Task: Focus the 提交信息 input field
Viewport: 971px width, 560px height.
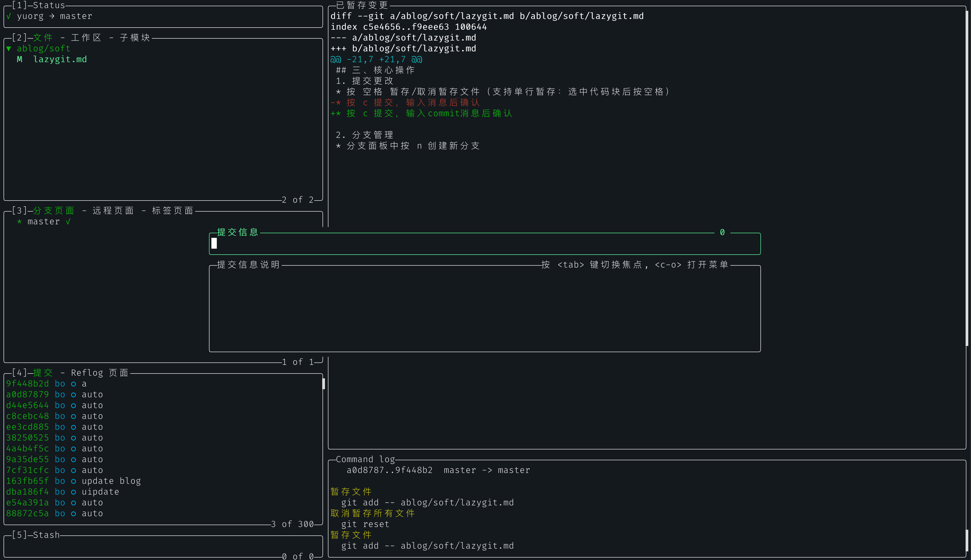Action: 485,244
